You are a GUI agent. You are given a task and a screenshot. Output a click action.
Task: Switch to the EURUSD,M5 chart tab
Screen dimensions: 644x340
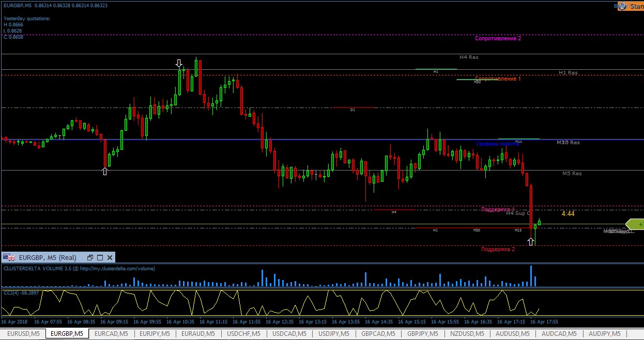(23, 334)
